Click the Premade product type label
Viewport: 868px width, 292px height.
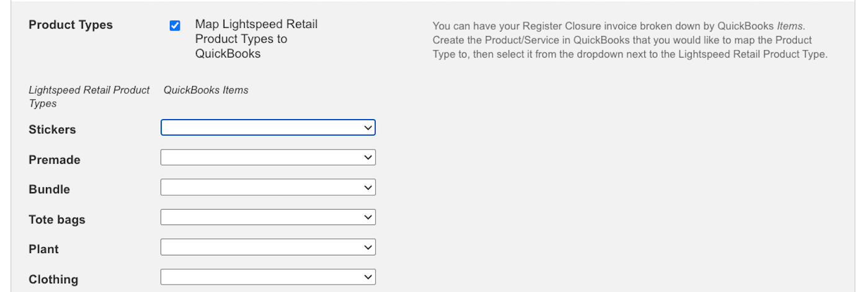coord(55,160)
